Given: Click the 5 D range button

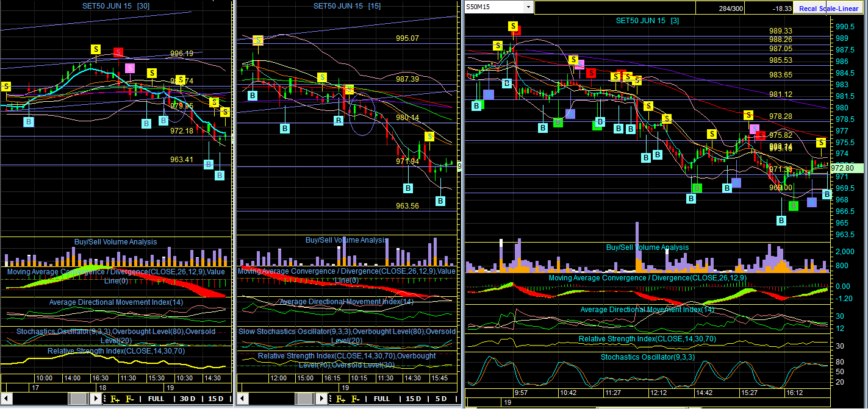Looking at the screenshot, I should [442, 399].
